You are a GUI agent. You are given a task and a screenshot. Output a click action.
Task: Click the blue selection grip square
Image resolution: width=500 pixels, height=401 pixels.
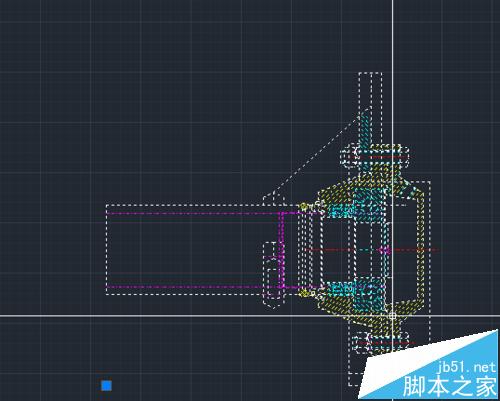[x=106, y=386]
